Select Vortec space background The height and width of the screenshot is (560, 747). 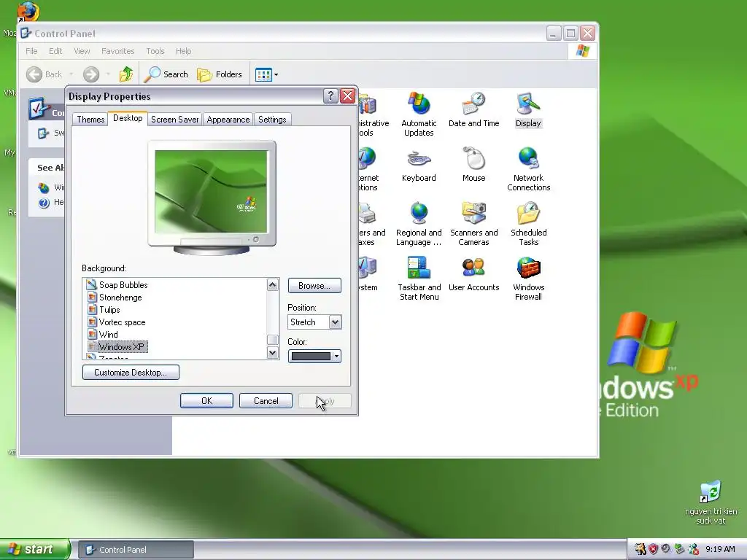(x=116, y=322)
